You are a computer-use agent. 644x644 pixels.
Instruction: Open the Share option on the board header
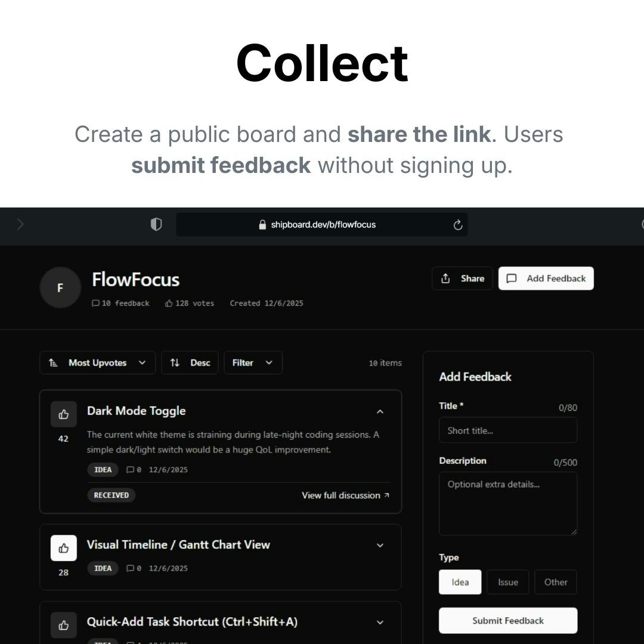pyautogui.click(x=462, y=278)
